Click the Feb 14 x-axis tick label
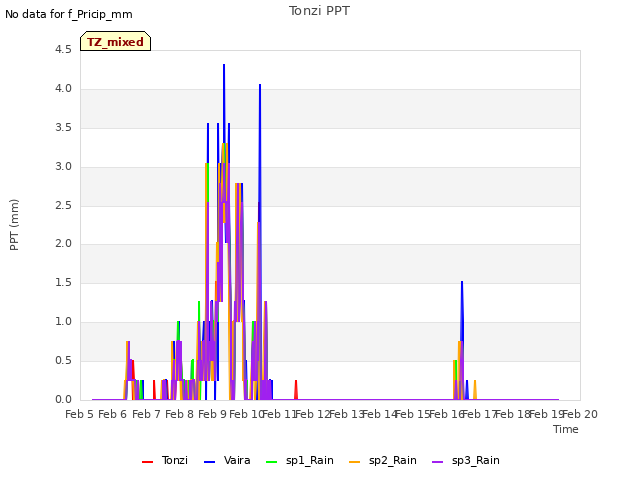Image resolution: width=640 pixels, height=480 pixels. tap(379, 414)
